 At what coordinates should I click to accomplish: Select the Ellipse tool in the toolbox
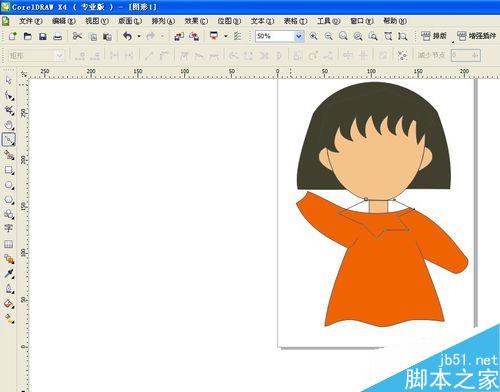(x=9, y=185)
